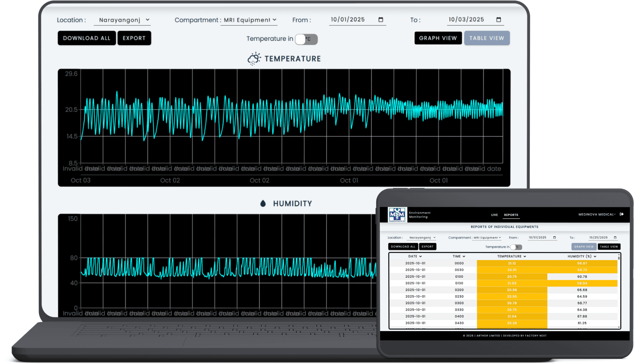Click the humidity cell 64.59
The width and height of the screenshot is (634, 364).
[582, 297]
